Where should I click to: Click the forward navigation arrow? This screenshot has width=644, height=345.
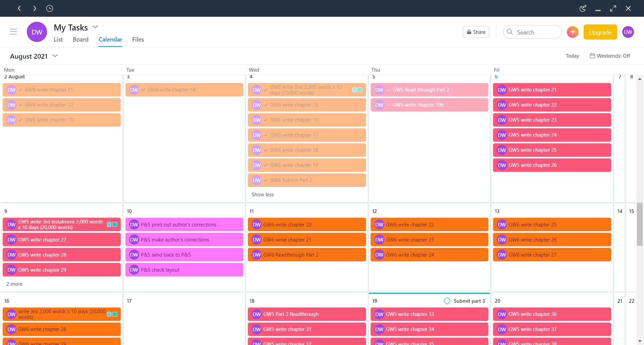[35, 8]
